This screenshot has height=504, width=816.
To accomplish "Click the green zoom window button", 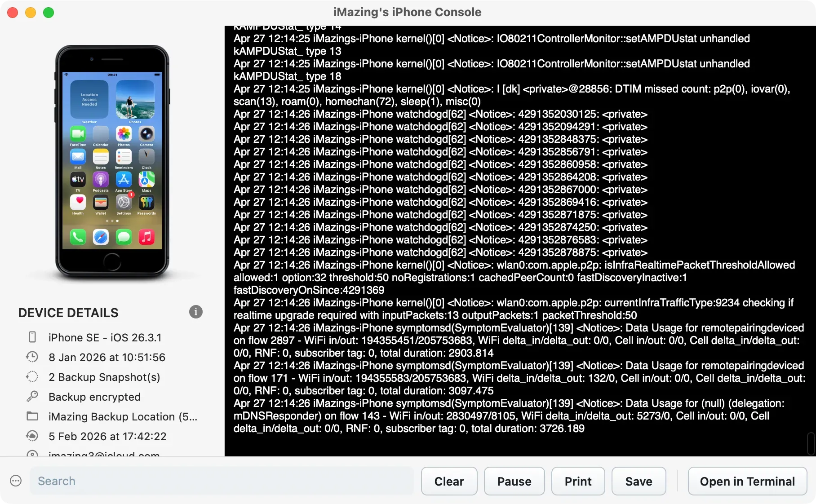I will [49, 13].
